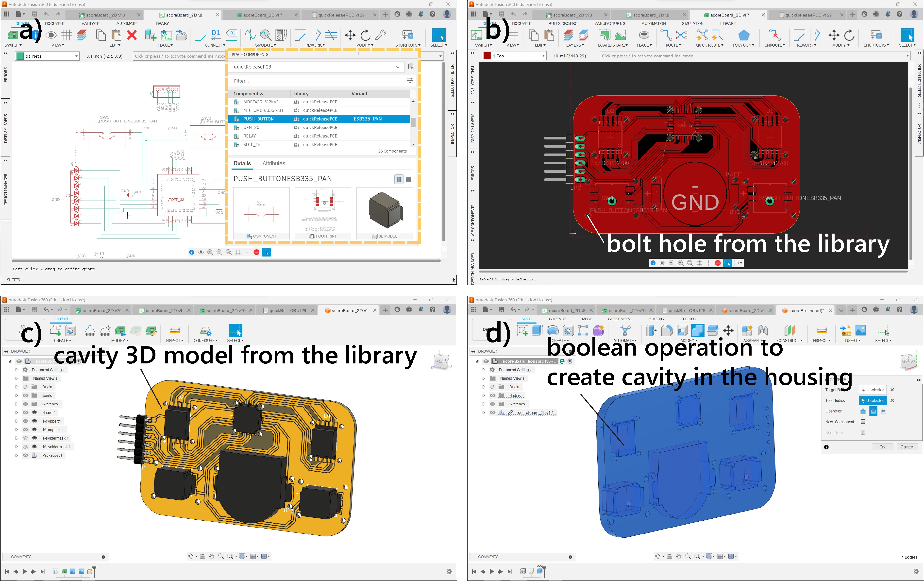Screen dimensions: 924x581
Task: Expand Named Views in window c browser
Action: [16, 378]
